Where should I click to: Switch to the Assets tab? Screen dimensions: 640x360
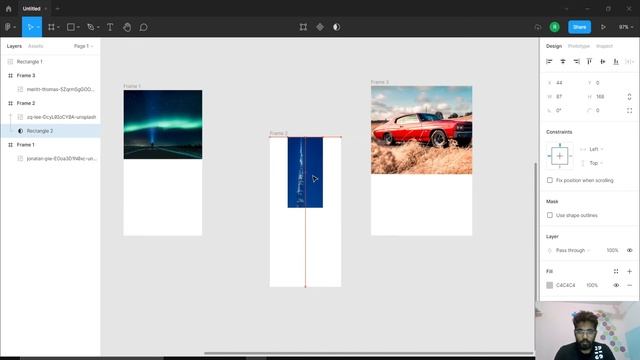tap(36, 46)
